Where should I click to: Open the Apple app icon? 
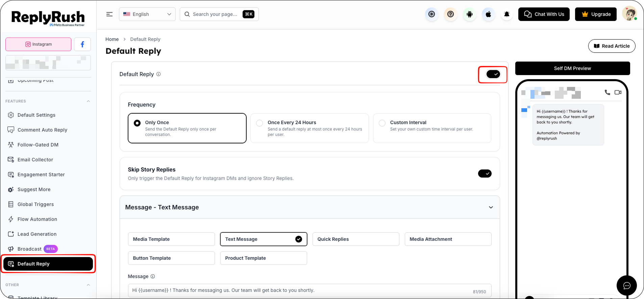(488, 14)
